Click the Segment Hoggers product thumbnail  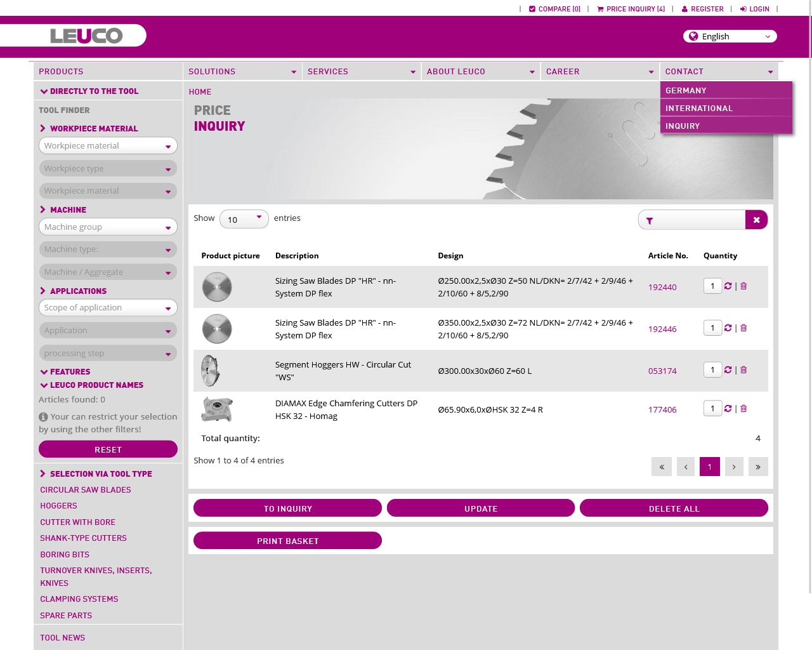211,371
